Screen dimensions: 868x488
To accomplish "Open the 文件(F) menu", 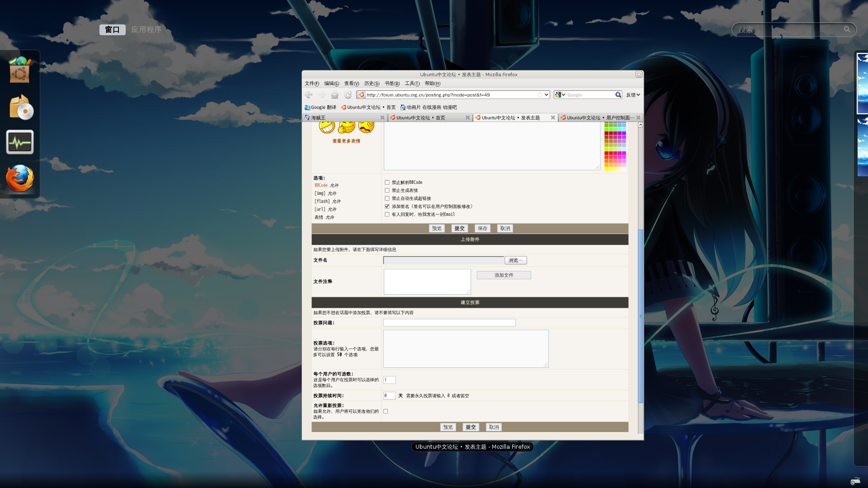I will pos(312,84).
